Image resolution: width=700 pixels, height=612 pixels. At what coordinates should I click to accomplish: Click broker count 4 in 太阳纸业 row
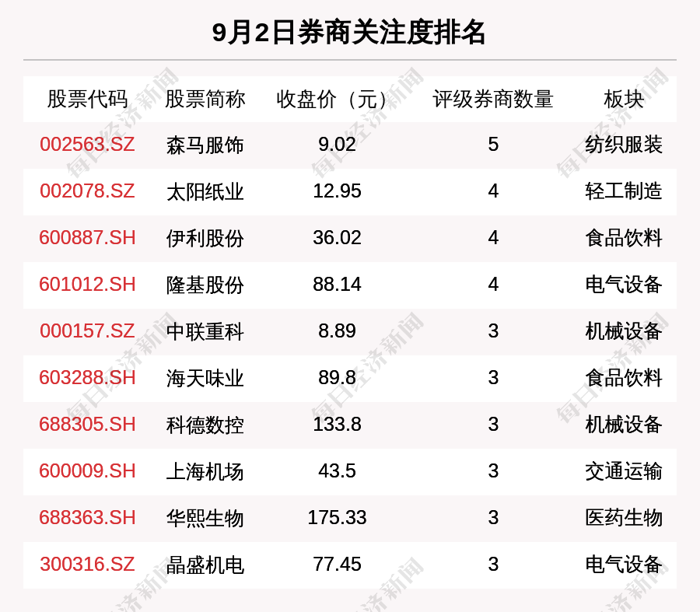click(x=493, y=191)
